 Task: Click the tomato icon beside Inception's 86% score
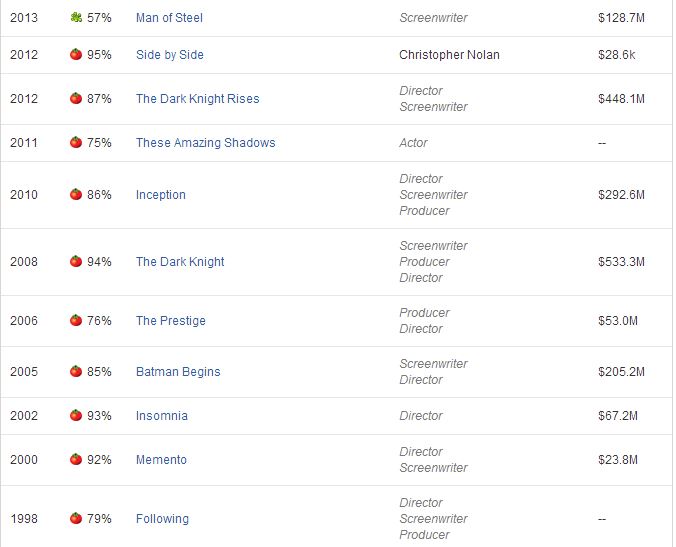[x=76, y=194]
